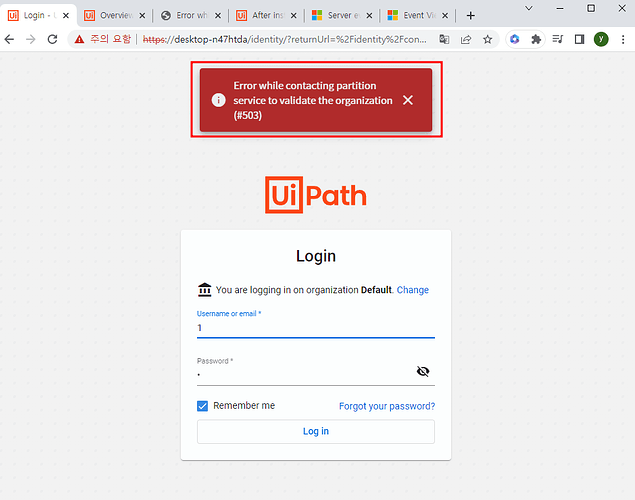
Task: Click Change organization link
Action: tap(413, 290)
